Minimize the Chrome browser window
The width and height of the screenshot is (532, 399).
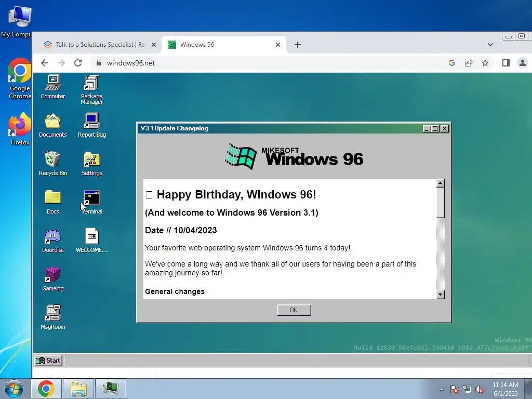point(508,36)
